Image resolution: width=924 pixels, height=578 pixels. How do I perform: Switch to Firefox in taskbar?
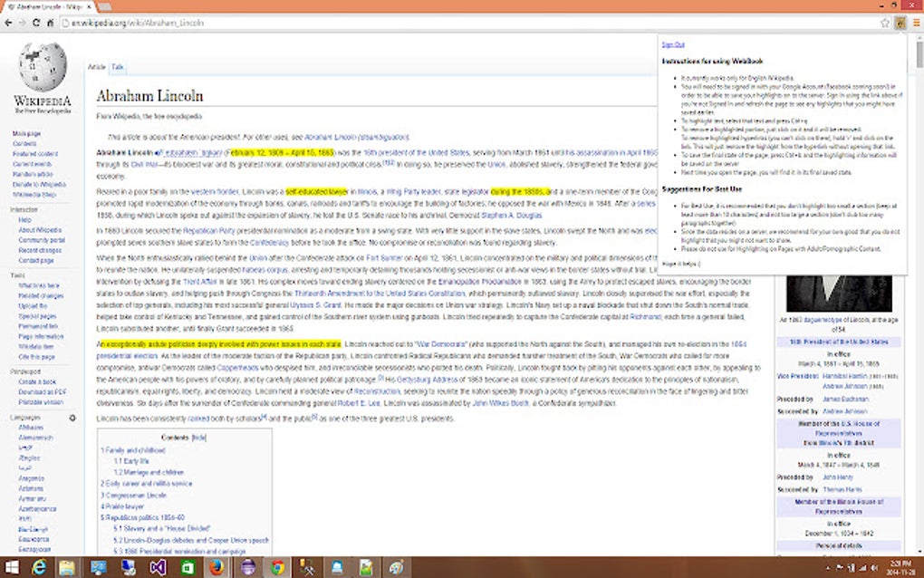coord(217,567)
